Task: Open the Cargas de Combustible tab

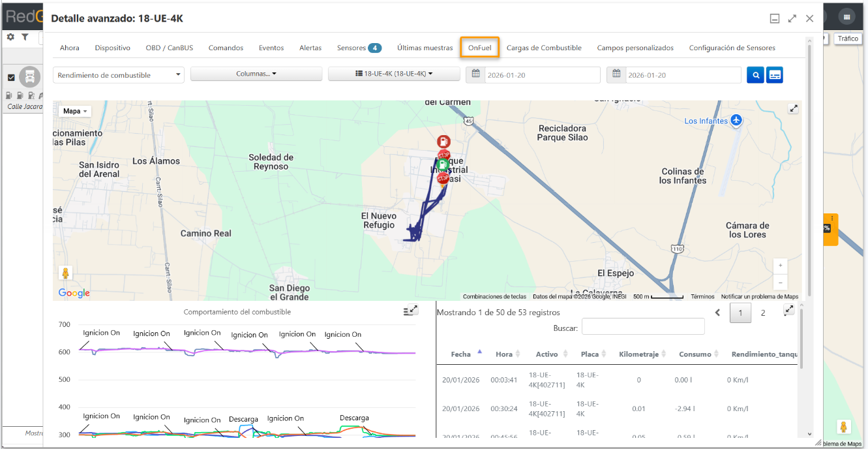Action: tap(544, 48)
